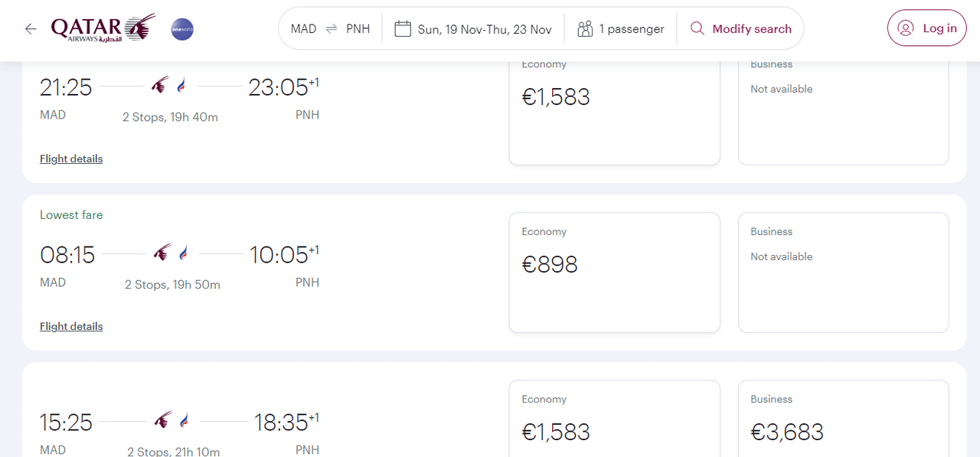
Task: Select Economy €1,583 for 15:25 flight
Action: tap(615, 419)
